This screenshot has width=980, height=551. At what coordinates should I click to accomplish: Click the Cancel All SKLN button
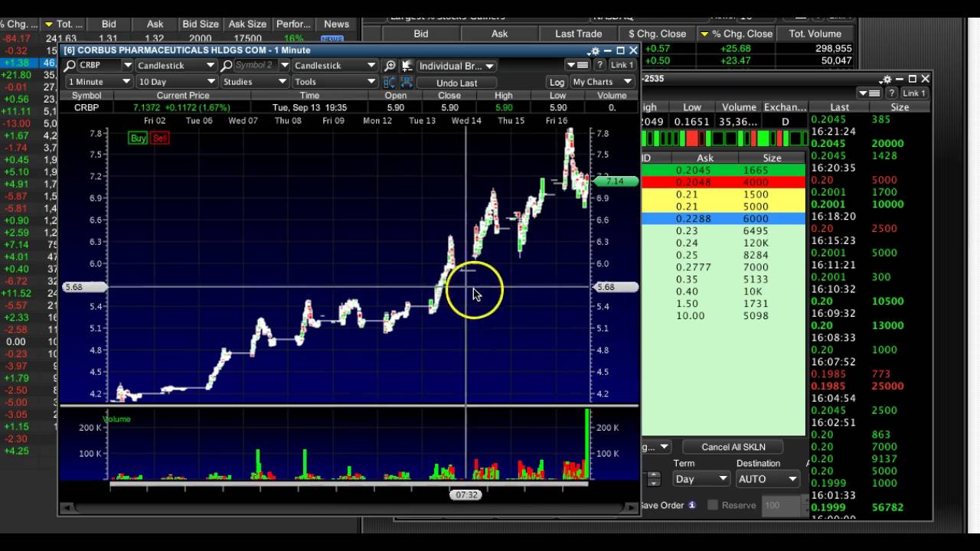click(733, 447)
